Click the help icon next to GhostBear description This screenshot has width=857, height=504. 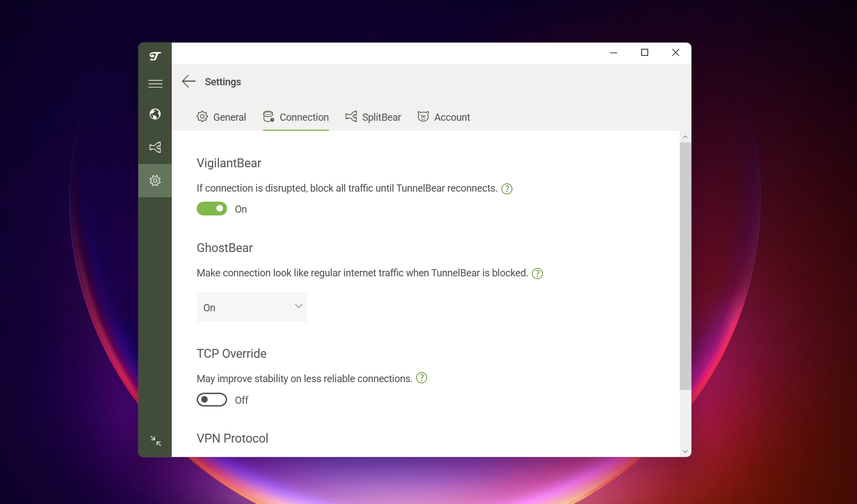(537, 274)
